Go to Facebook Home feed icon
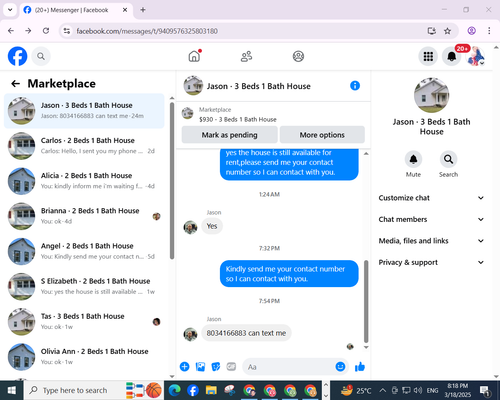This screenshot has height=400, width=500. (x=194, y=56)
